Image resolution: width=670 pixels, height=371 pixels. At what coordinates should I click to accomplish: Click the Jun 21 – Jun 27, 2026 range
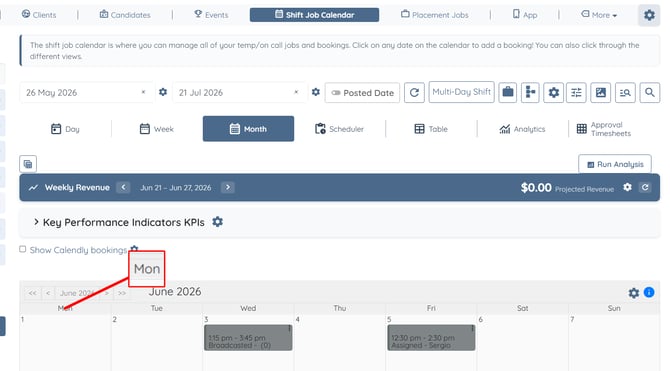pyautogui.click(x=176, y=188)
